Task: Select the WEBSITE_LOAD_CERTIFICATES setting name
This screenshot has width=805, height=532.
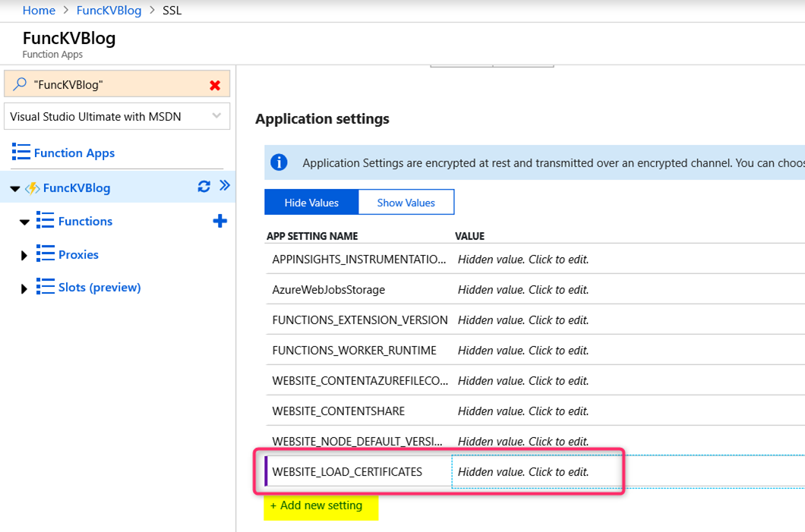Action: (347, 471)
